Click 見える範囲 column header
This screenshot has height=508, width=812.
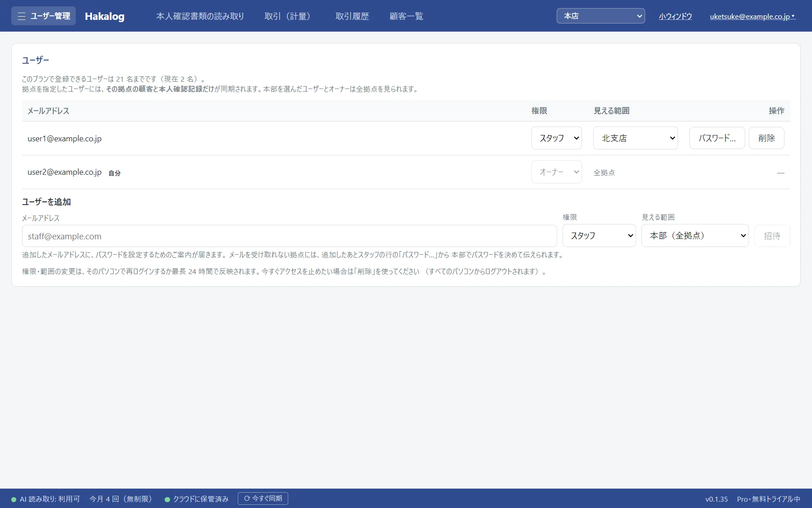tap(611, 111)
